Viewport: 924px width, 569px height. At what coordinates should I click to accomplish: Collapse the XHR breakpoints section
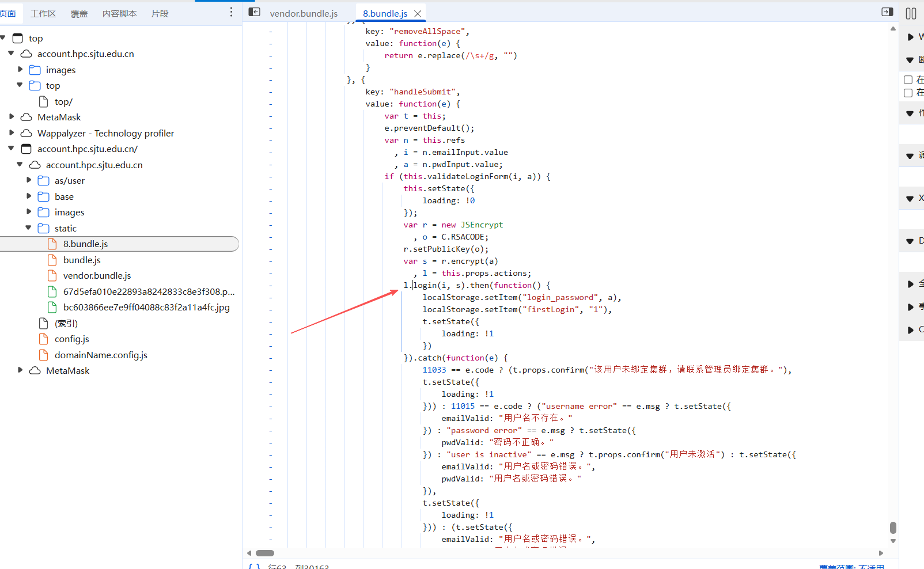pos(910,199)
